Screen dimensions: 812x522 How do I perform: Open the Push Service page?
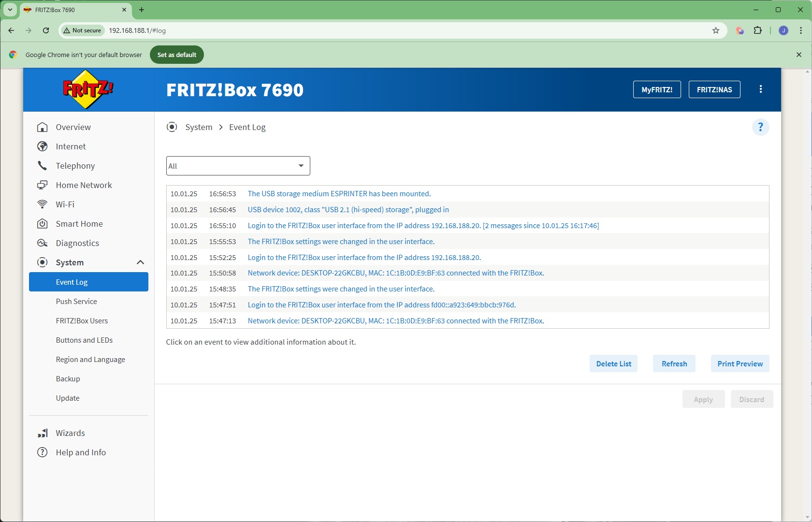76,301
